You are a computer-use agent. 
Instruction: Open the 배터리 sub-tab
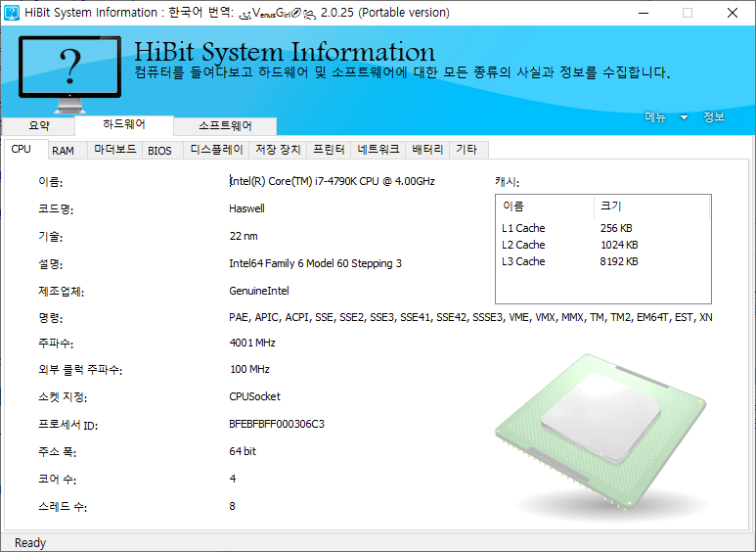pos(427,150)
